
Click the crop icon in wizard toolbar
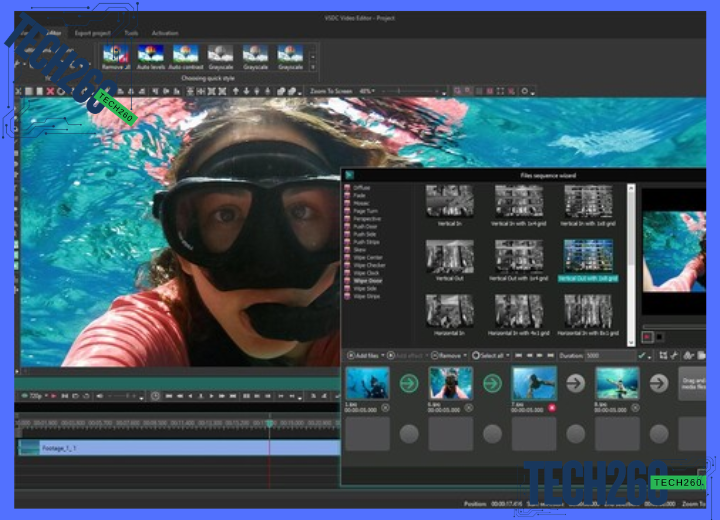[x=662, y=355]
